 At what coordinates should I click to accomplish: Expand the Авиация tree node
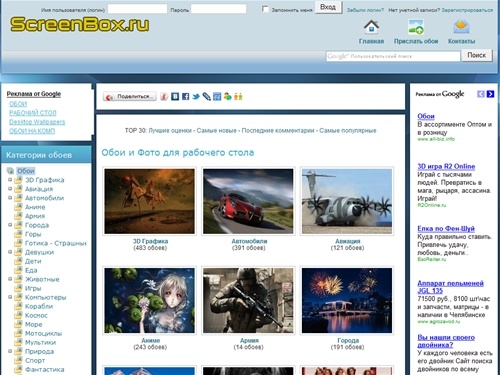pos(10,189)
